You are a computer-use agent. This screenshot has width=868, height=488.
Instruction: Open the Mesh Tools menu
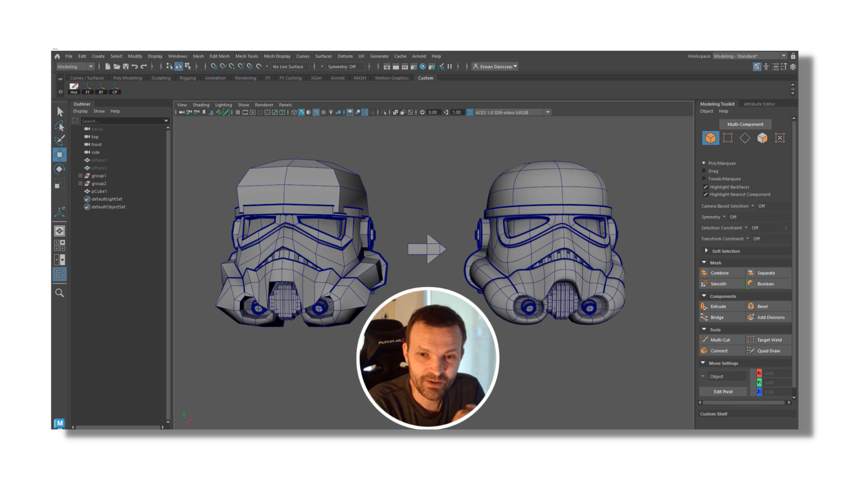tap(246, 56)
